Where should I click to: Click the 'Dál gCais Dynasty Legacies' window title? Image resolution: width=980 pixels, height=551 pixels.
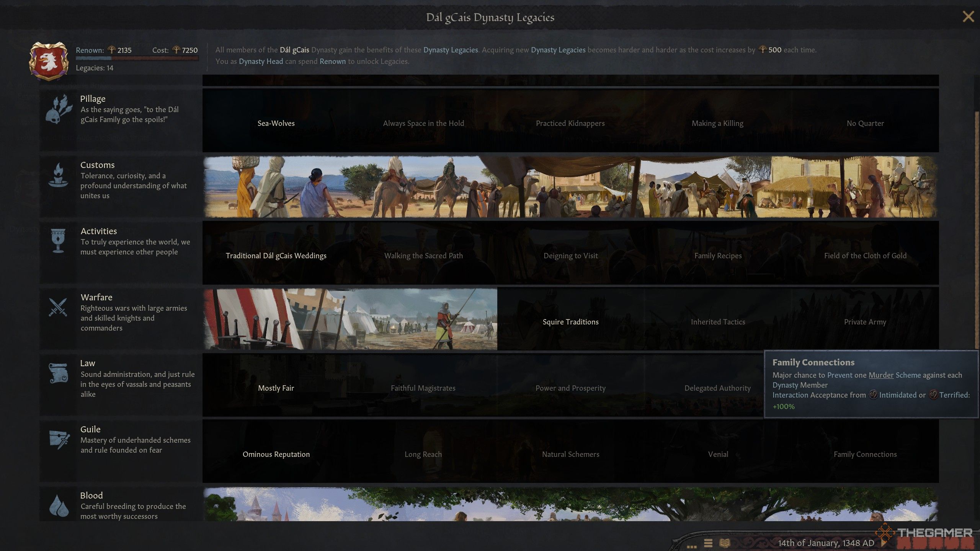490,17
